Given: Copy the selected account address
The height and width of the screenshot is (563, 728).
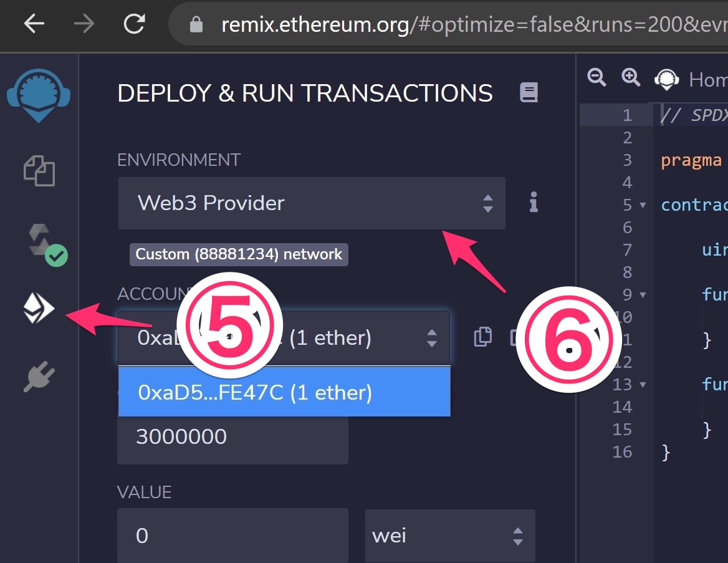Looking at the screenshot, I should (x=482, y=337).
